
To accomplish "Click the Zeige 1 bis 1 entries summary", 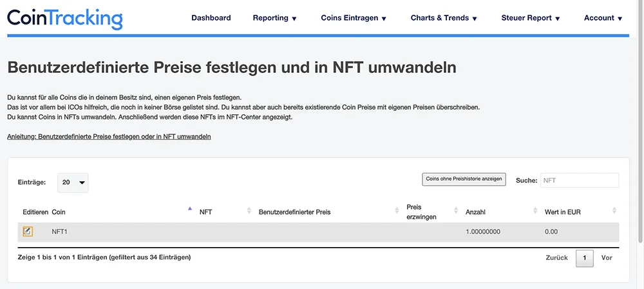I will pos(104,257).
